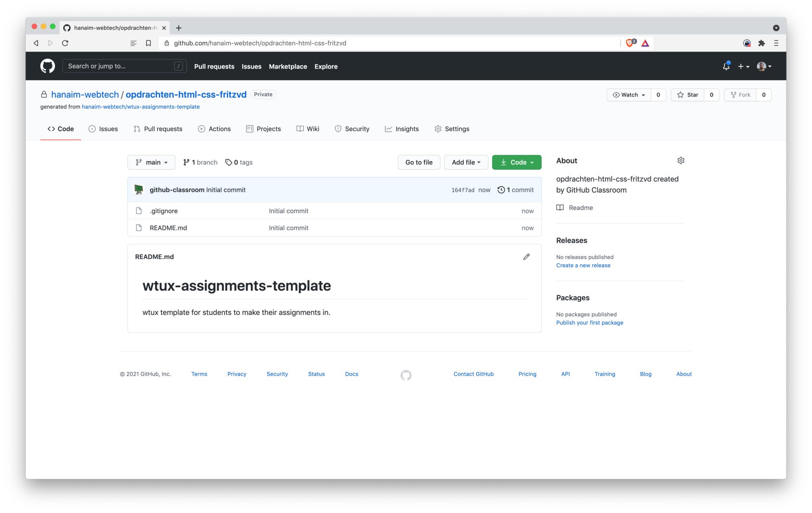Click Pull requests in top navigation

(214, 66)
